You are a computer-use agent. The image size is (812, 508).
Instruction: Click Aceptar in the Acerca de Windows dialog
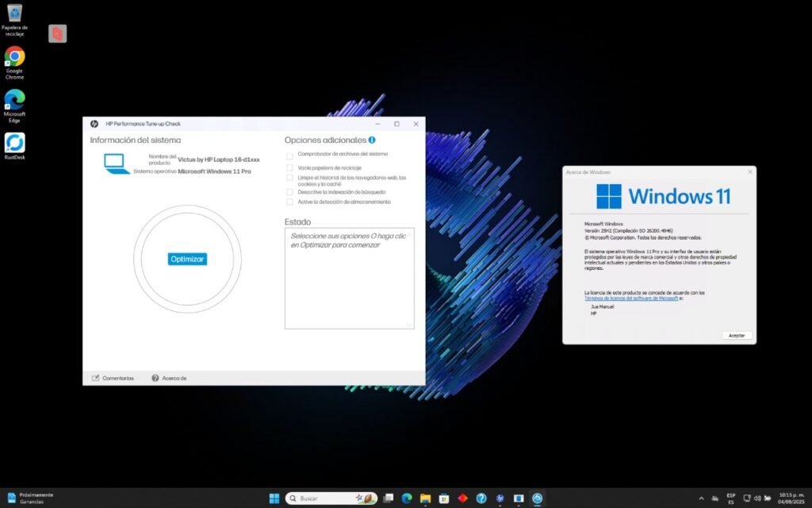pos(737,335)
